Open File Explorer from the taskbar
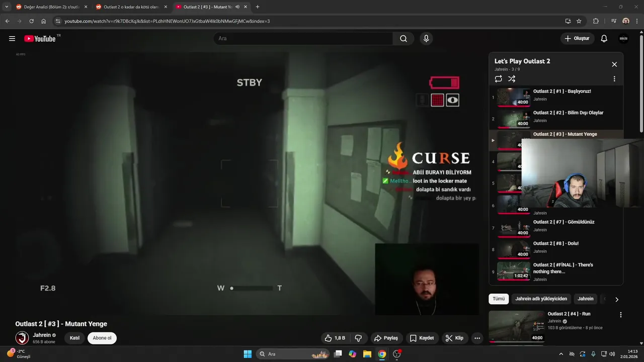644x362 pixels. click(x=367, y=354)
